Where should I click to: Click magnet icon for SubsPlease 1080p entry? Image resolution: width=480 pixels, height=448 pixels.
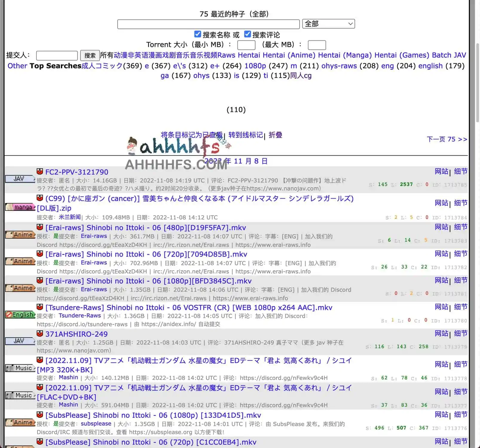click(x=40, y=415)
